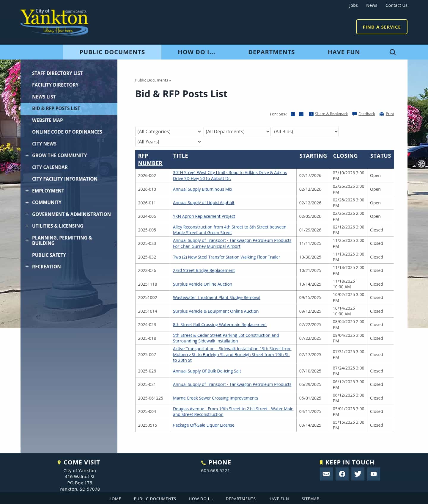
Task: Open Surplus Vehicle Online Auction bid
Action: point(202,284)
